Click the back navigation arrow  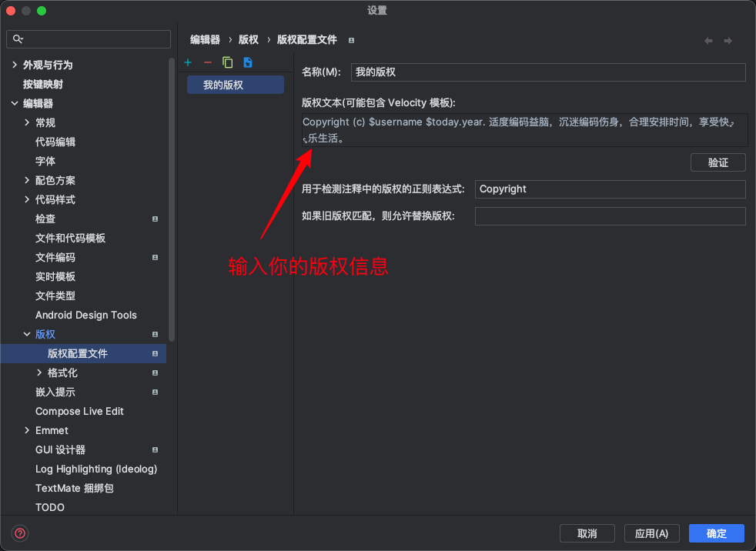coord(708,41)
